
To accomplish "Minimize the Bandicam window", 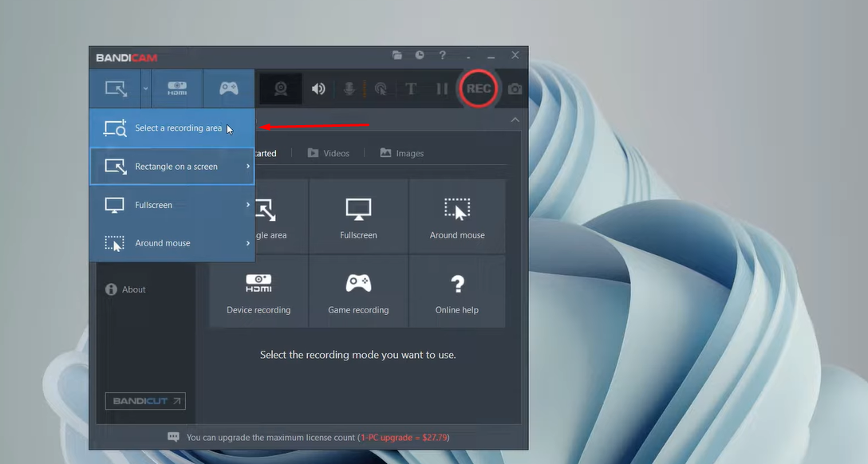I will [x=491, y=55].
